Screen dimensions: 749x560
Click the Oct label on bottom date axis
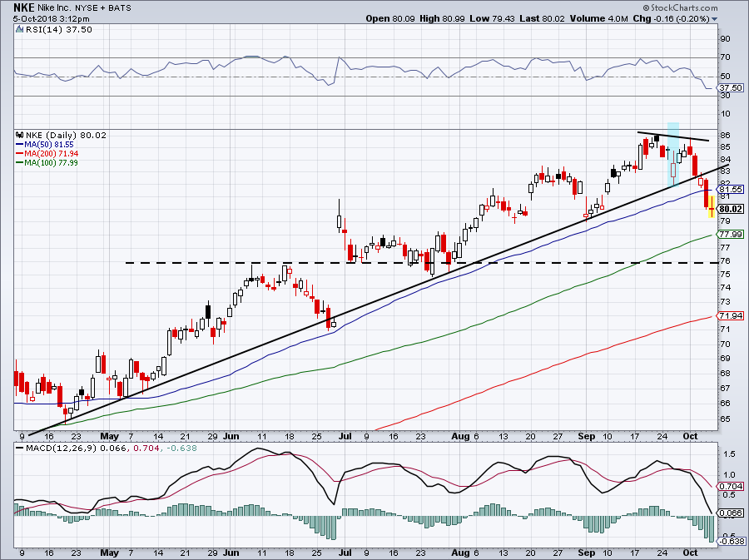coord(690,553)
